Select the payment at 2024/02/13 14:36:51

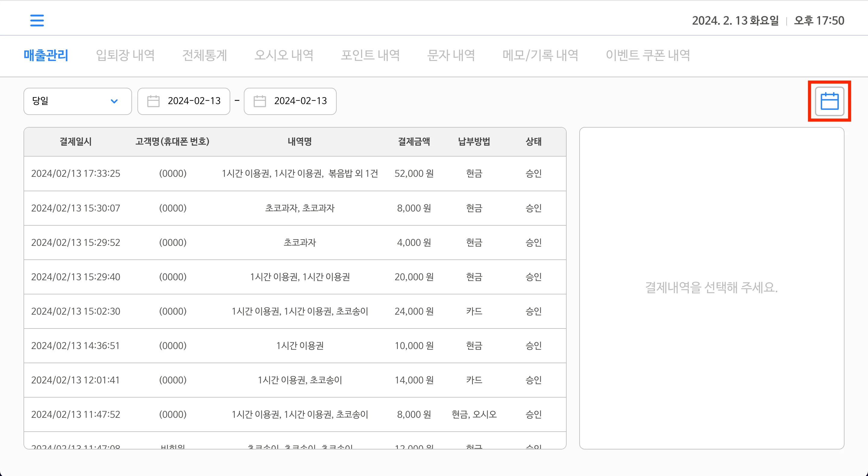point(295,346)
